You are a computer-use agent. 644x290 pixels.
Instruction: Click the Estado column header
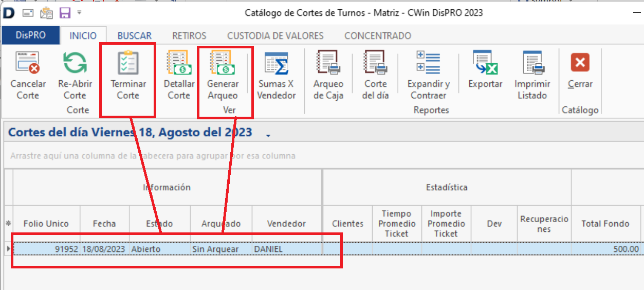(x=160, y=224)
